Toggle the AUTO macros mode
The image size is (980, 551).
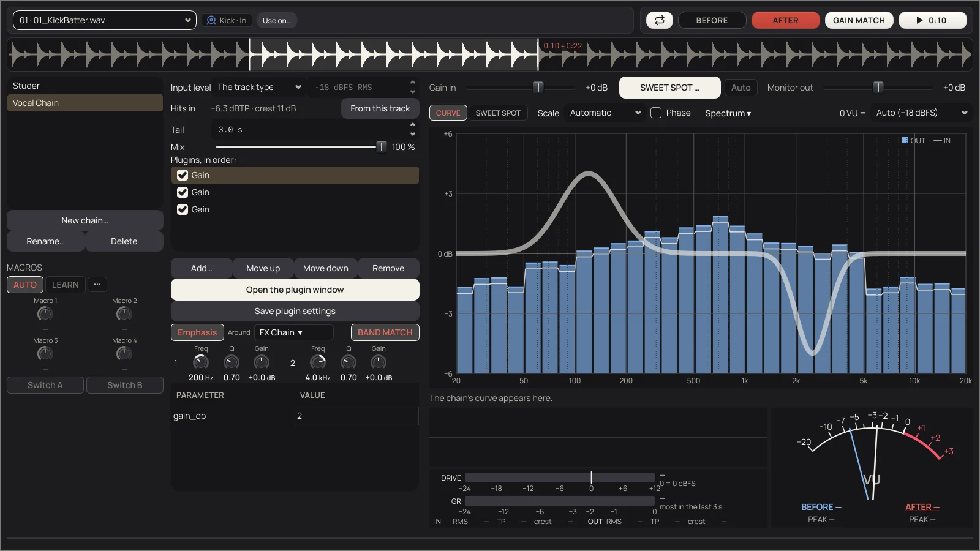pos(25,285)
